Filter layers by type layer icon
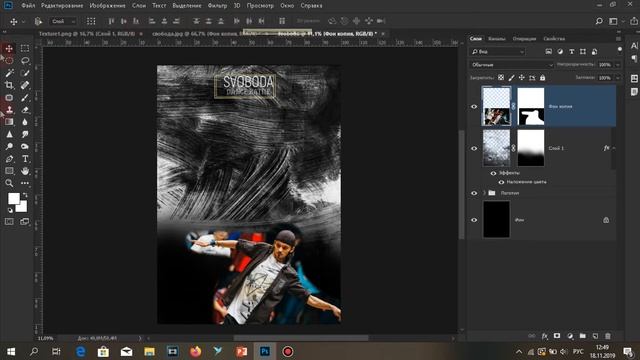 [571, 51]
